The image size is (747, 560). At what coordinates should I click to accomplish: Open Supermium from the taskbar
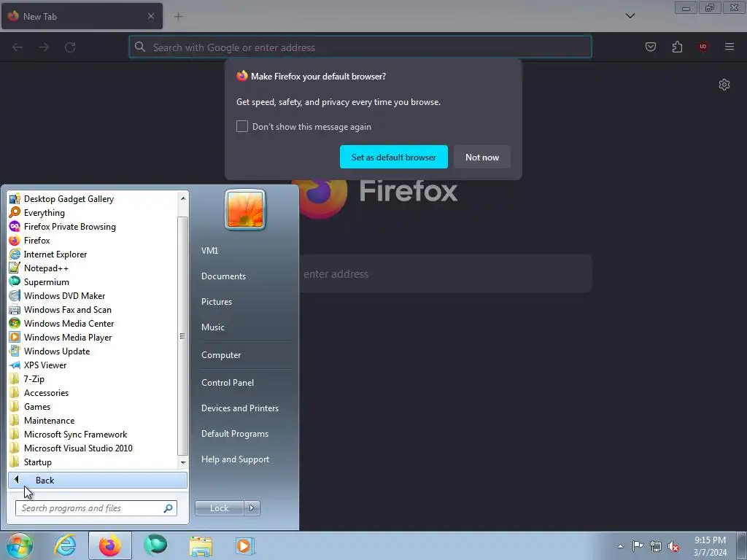coord(155,545)
